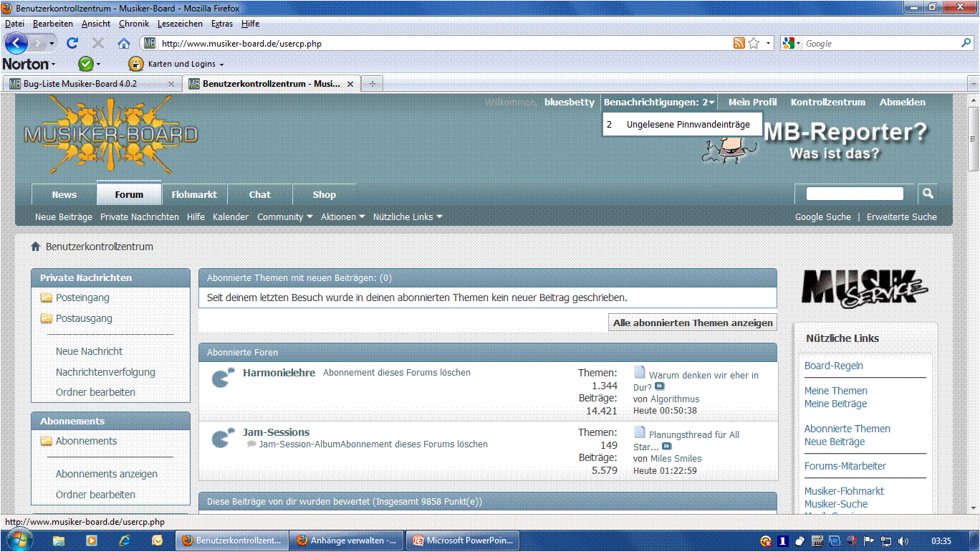Image resolution: width=980 pixels, height=552 pixels.
Task: Expand the Nützliche Links dropdown in navbar
Action: [408, 216]
